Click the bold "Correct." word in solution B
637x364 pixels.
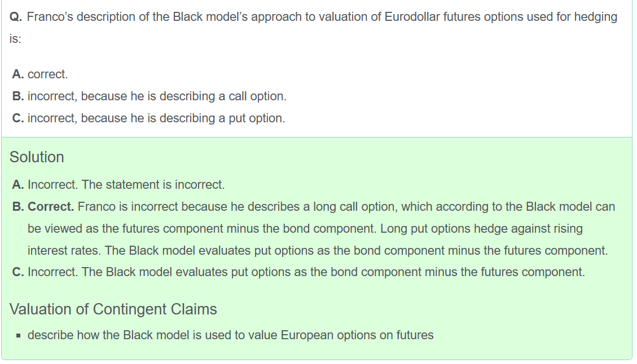point(51,207)
